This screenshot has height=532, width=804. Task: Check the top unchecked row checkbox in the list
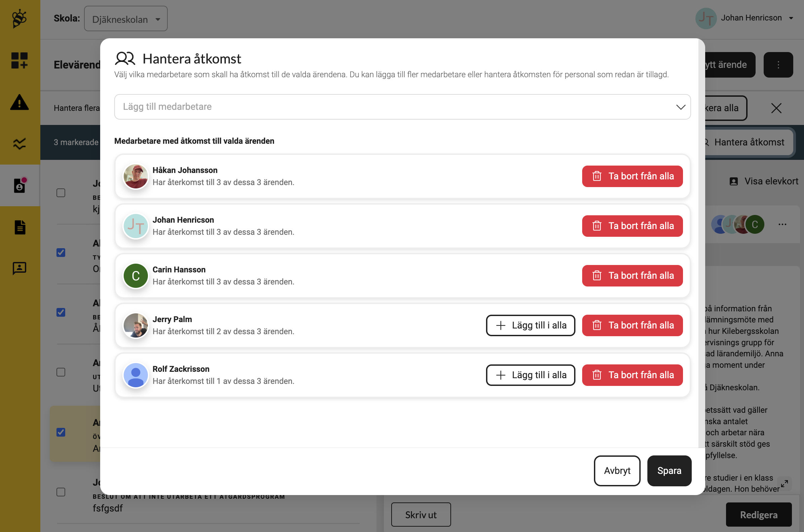[61, 193]
